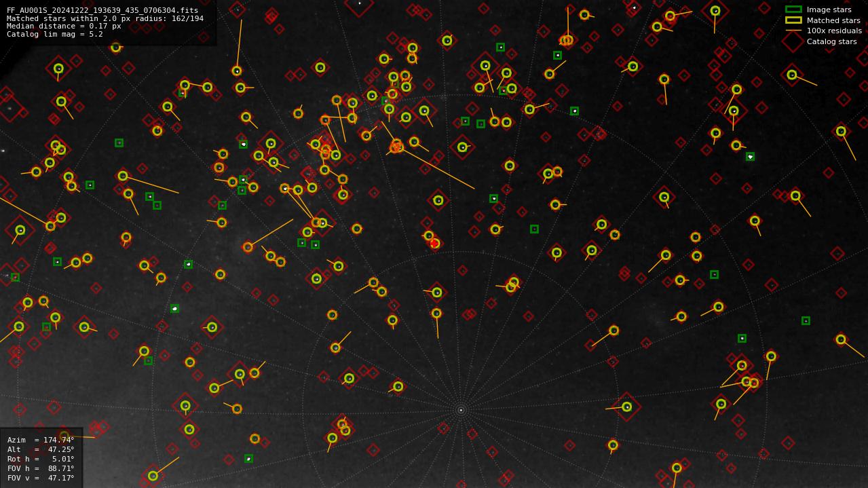Click the '100x residuals' legend label
The width and height of the screenshot is (868, 488).
tap(834, 31)
